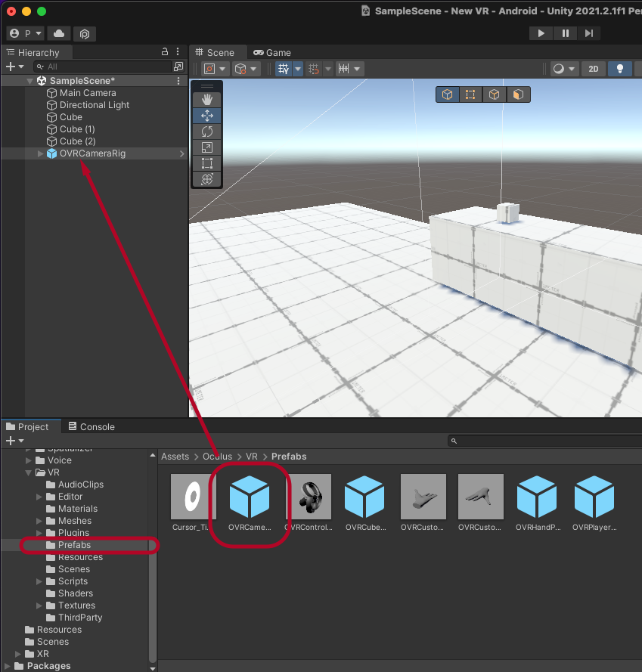Toggle grid snapping icon in Scene toolbar

coord(314,69)
